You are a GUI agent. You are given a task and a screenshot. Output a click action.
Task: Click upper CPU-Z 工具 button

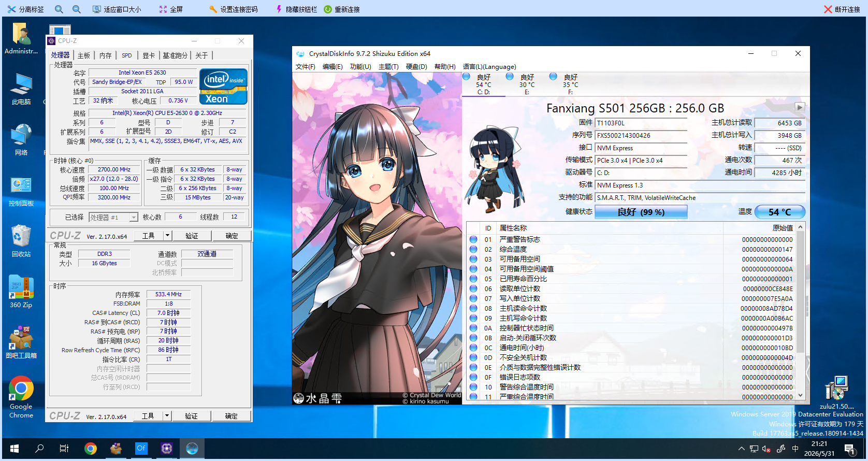(x=149, y=236)
